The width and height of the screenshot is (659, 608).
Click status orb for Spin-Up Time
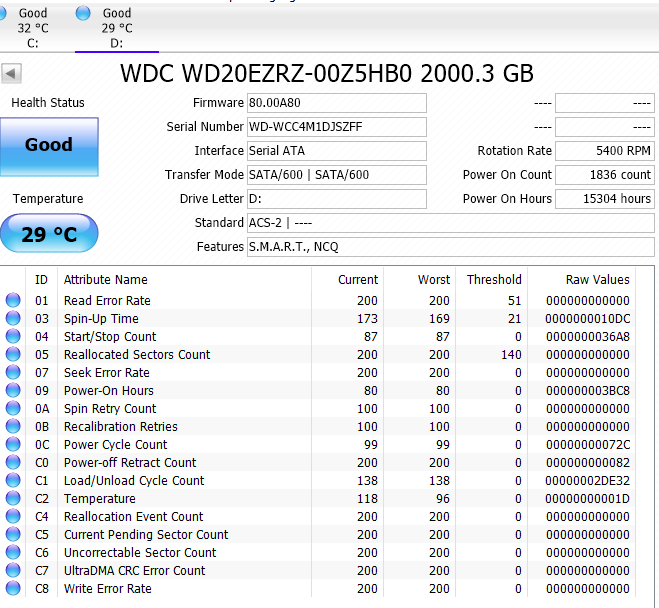click(x=13, y=318)
